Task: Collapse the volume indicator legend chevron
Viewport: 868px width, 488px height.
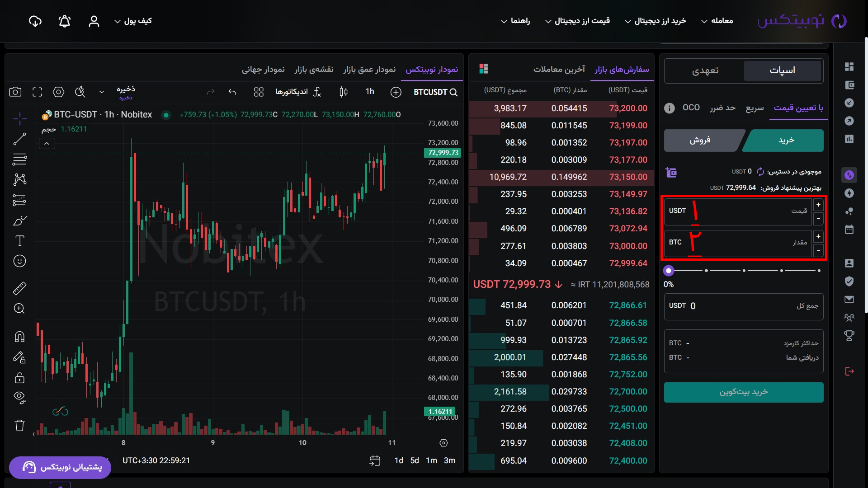Action: point(47,144)
